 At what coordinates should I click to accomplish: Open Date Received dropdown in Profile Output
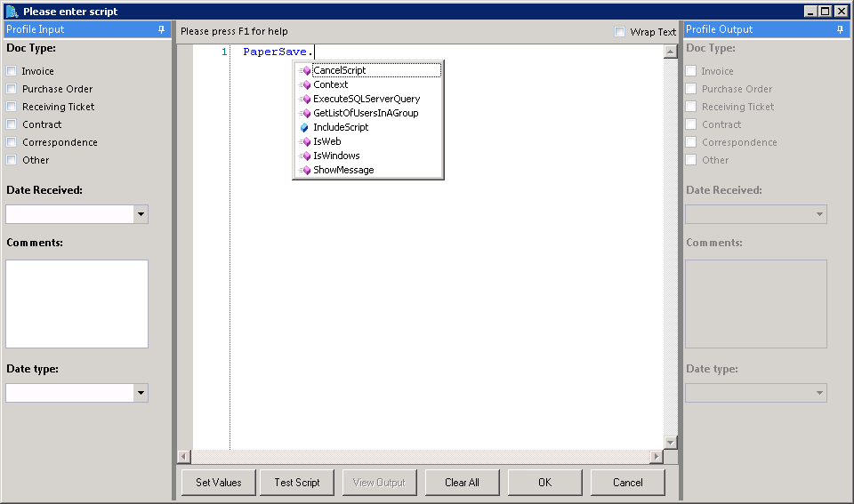(819, 214)
